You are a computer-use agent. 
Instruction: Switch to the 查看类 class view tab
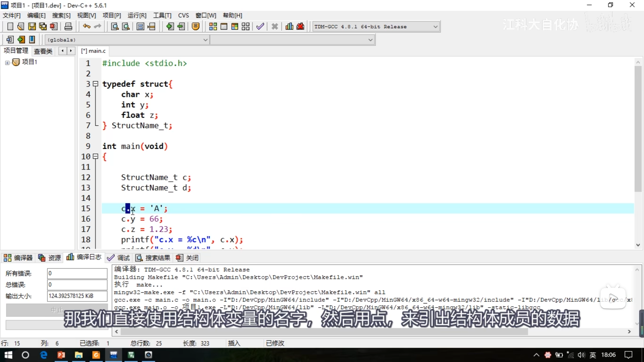pyautogui.click(x=43, y=51)
